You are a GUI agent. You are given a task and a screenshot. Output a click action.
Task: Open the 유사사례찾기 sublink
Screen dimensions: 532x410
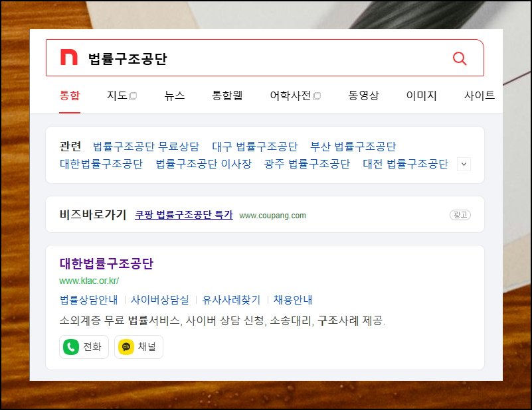click(231, 300)
